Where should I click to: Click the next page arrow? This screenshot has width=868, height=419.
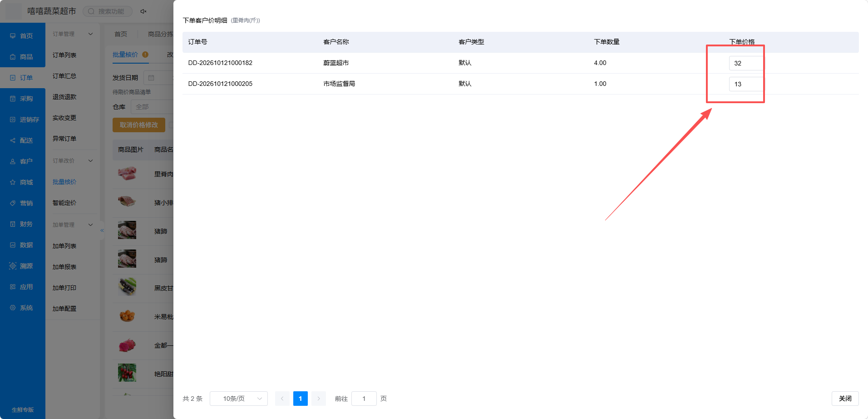pos(319,399)
